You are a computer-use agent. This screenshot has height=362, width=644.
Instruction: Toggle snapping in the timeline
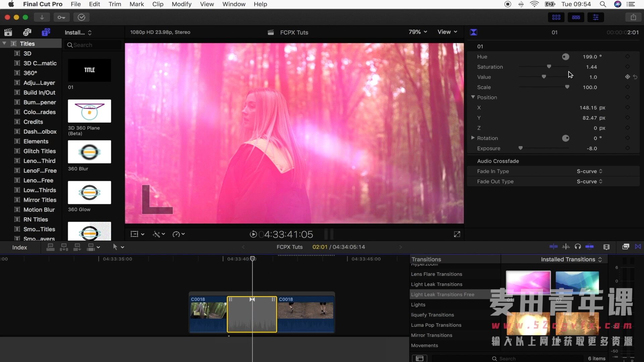(x=589, y=247)
